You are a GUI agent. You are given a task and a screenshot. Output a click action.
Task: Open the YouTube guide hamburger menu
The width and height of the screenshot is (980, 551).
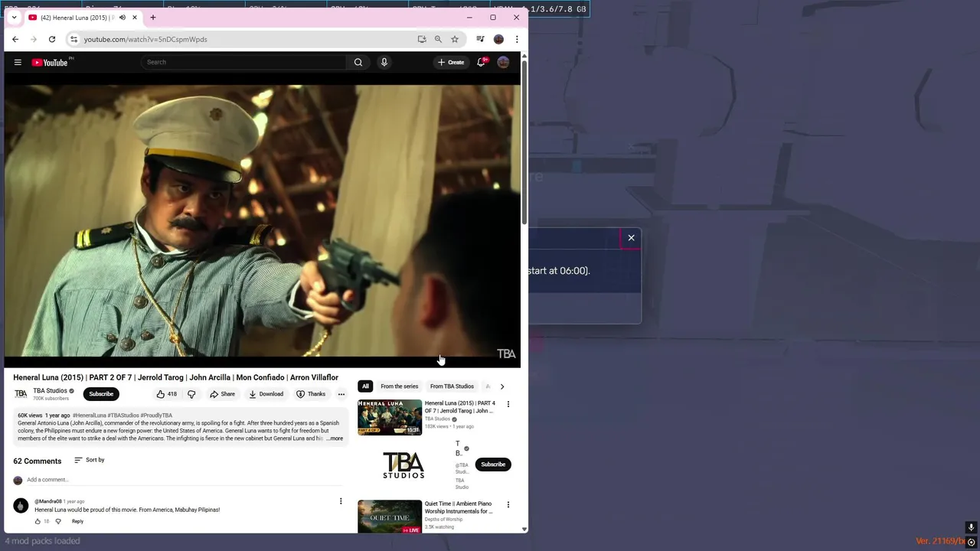coord(18,62)
